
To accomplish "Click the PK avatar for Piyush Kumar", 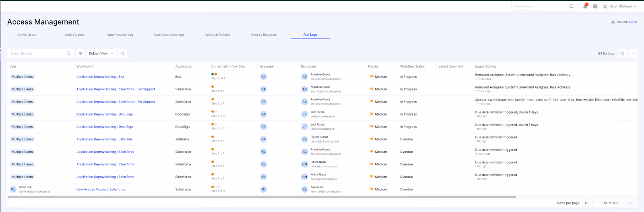I will pyautogui.click(x=304, y=140).
